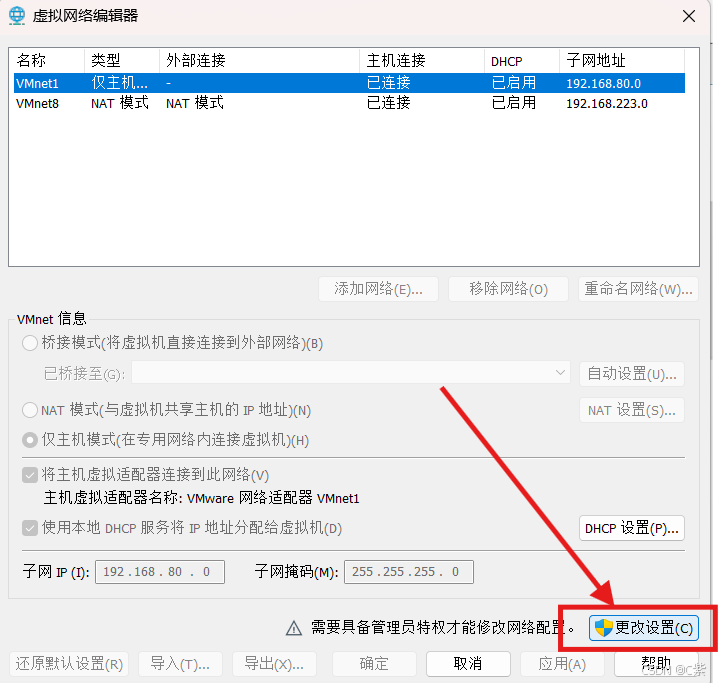The image size is (719, 683).
Task: Click 重命名网络(W)... button
Action: [638, 289]
